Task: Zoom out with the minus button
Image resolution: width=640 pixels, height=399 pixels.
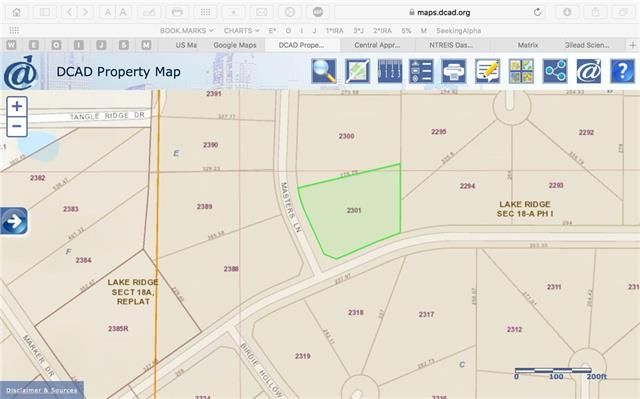Action: (17, 126)
